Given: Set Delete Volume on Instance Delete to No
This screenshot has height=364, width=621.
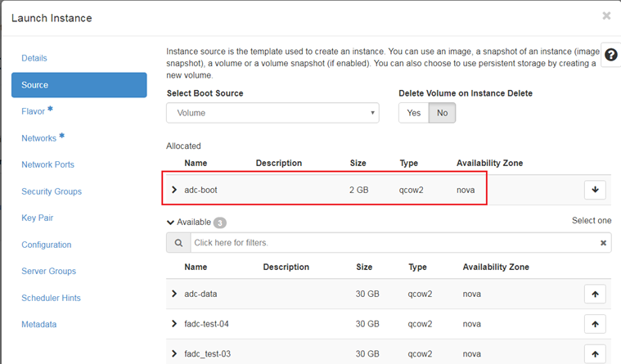Looking at the screenshot, I should 442,113.
